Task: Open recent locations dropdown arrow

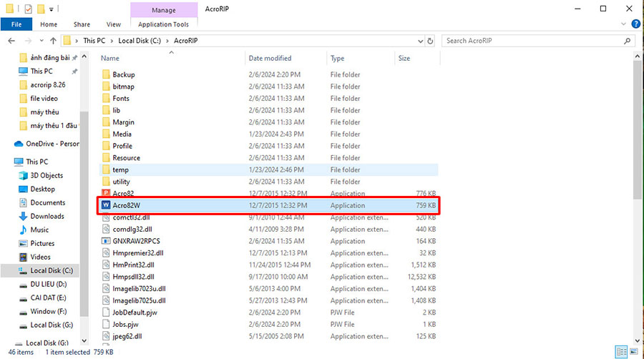Action: (x=42, y=41)
